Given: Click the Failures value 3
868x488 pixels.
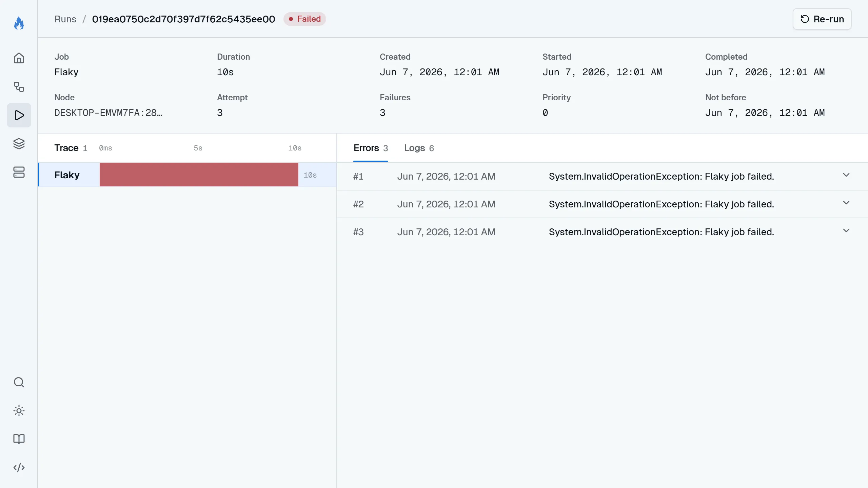Looking at the screenshot, I should (x=383, y=113).
